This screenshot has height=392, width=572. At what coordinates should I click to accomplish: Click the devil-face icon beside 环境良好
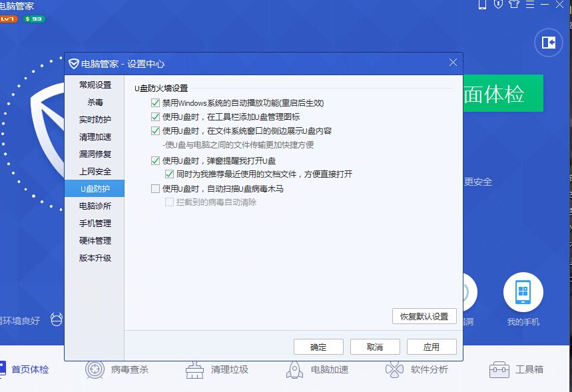click(x=57, y=319)
